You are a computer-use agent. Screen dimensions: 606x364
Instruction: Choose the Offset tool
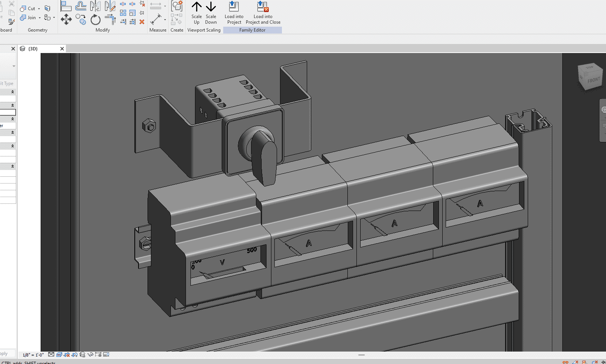click(81, 6)
